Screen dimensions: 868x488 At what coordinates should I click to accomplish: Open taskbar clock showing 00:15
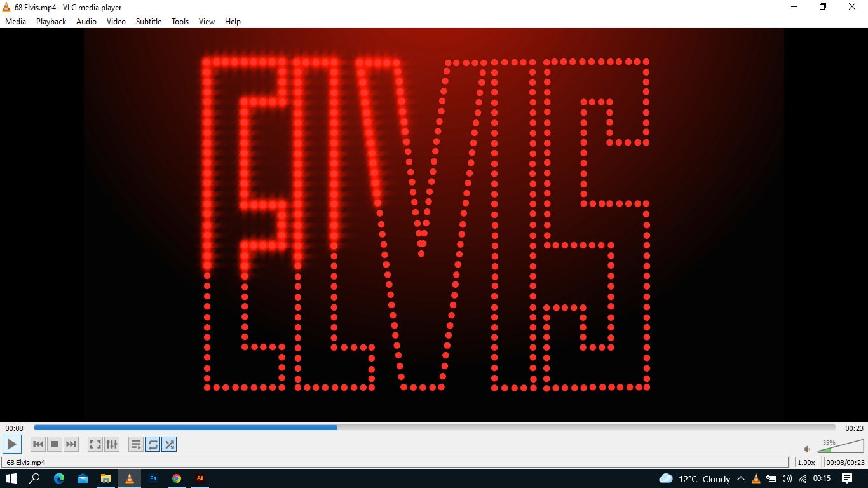pyautogui.click(x=822, y=478)
